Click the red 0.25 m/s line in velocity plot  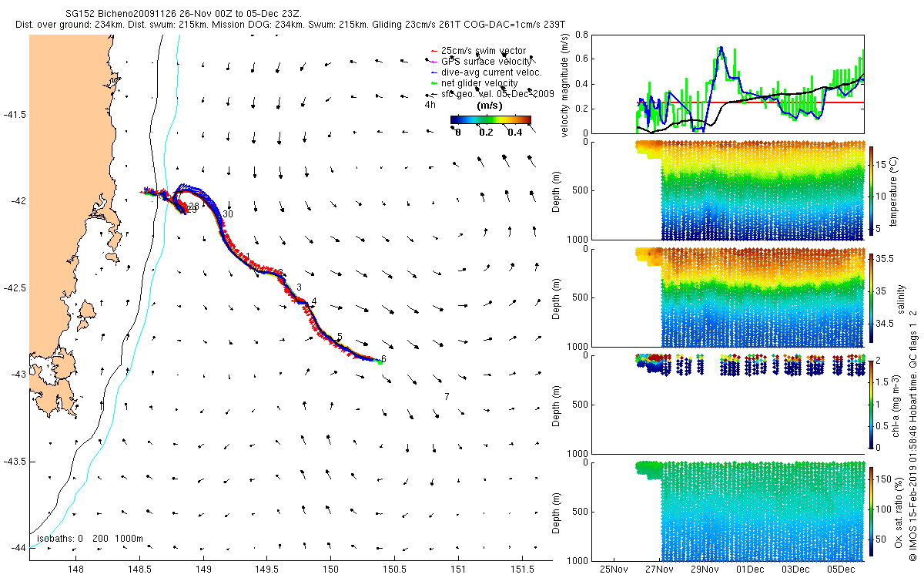click(x=750, y=102)
